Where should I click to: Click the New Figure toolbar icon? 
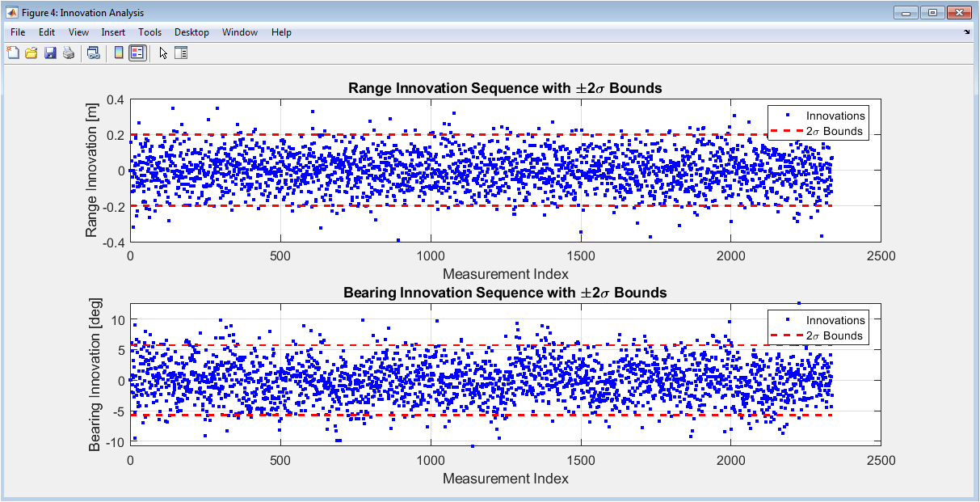click(13, 53)
